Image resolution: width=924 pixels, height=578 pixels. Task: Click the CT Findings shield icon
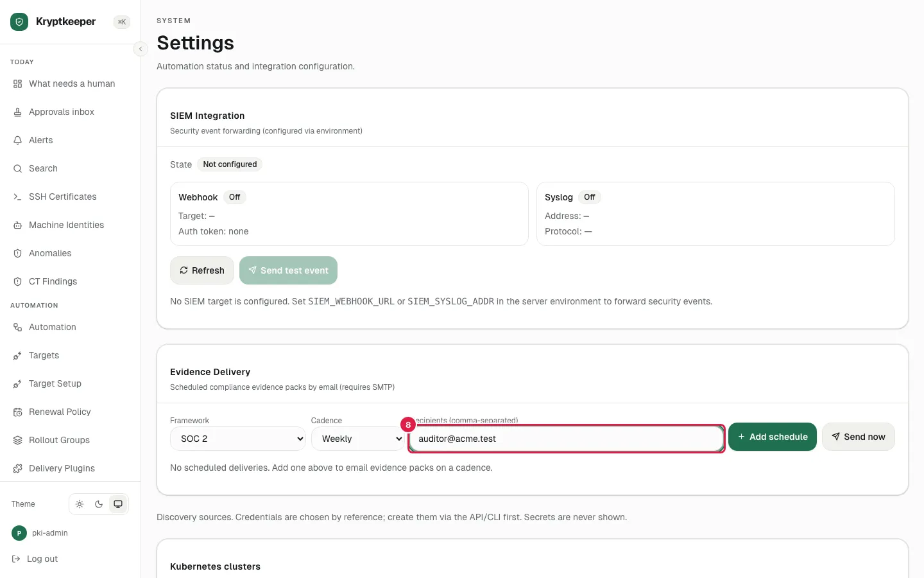point(18,281)
